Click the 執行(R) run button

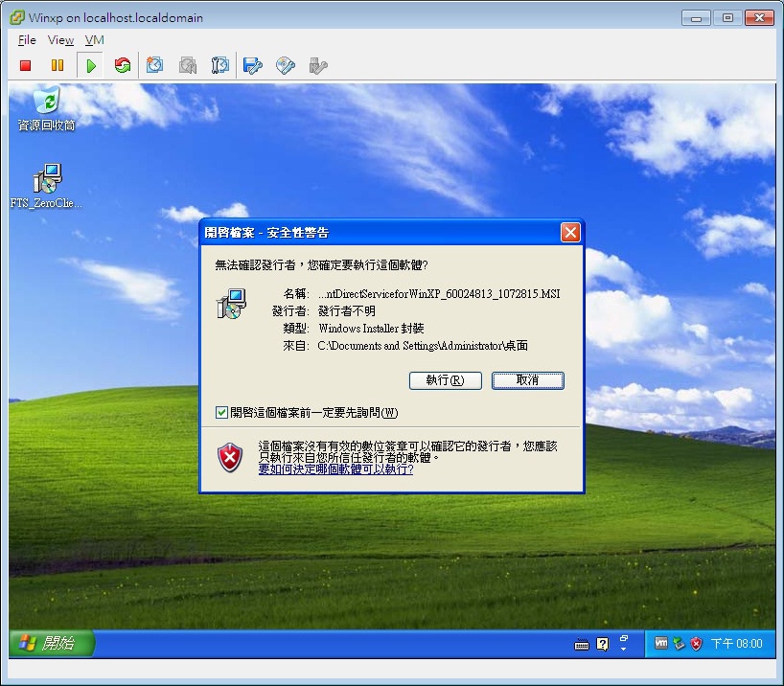click(x=445, y=380)
